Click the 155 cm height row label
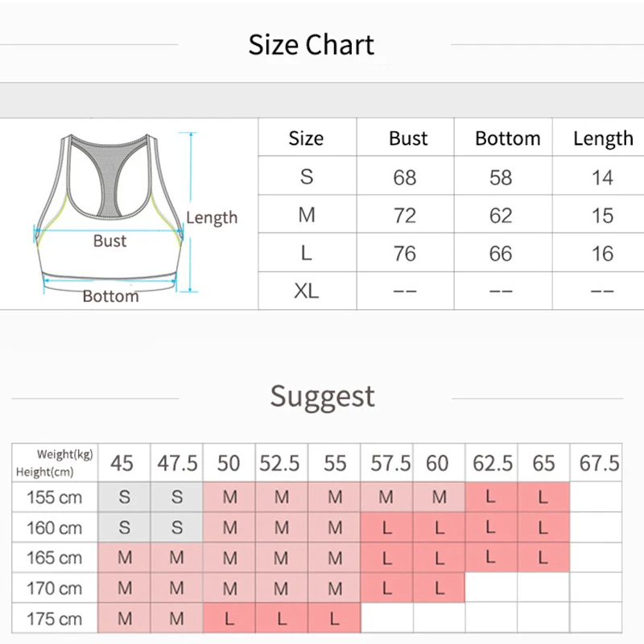The width and height of the screenshot is (644, 644). [54, 497]
